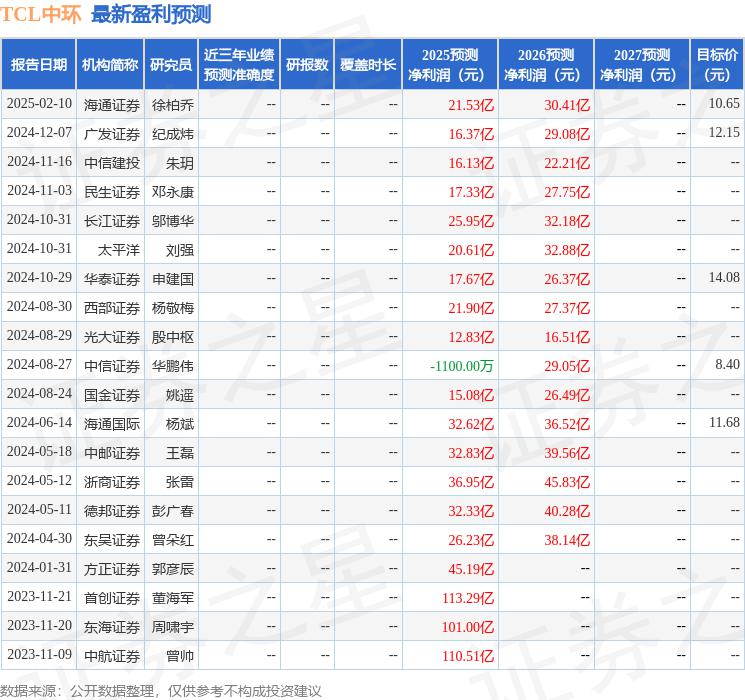Click the 研究员 column header

(171, 64)
